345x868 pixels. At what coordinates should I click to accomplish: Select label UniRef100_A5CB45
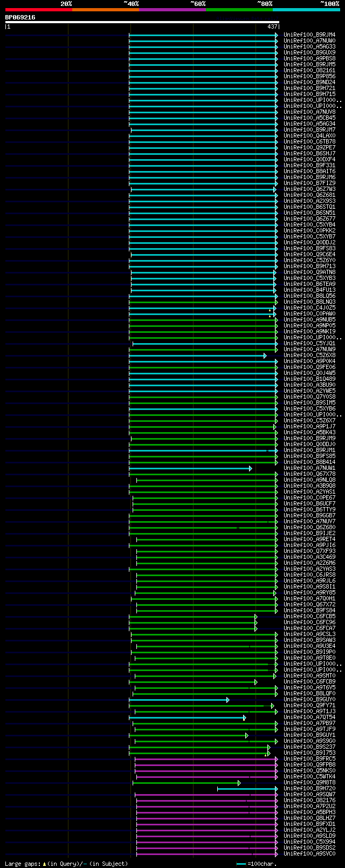309,118
